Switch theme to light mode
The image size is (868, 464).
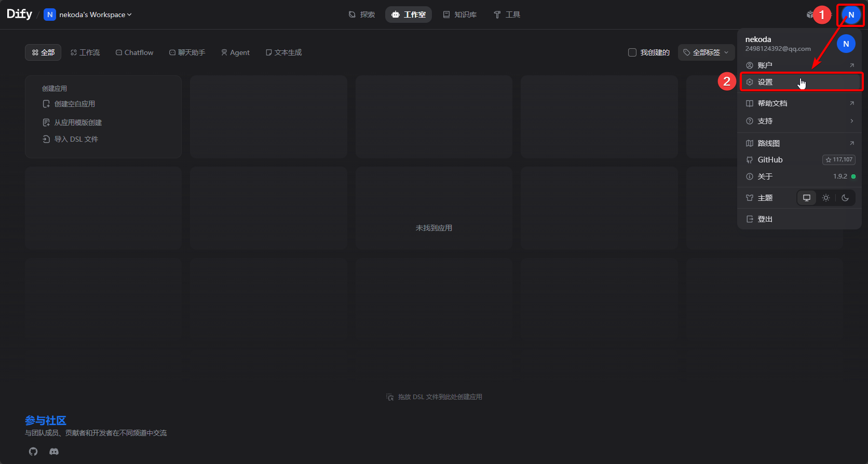tap(826, 198)
